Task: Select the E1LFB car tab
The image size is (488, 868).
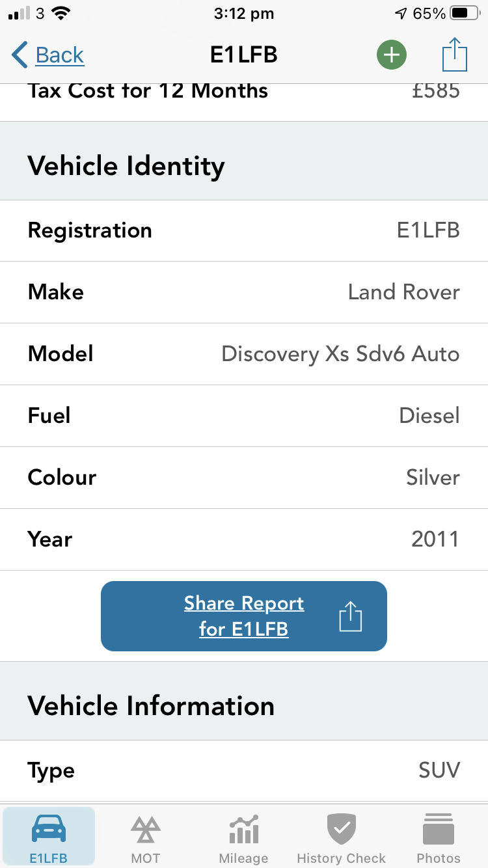Action: (49, 838)
